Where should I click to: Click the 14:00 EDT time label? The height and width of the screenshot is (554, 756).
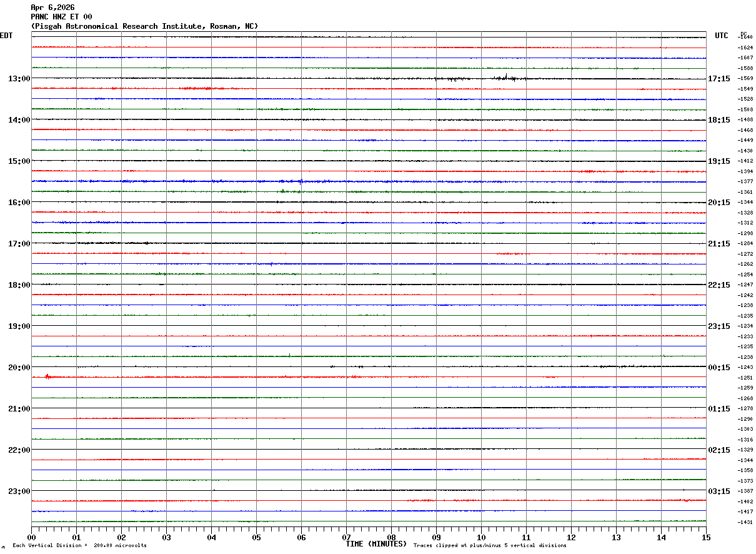coord(19,120)
